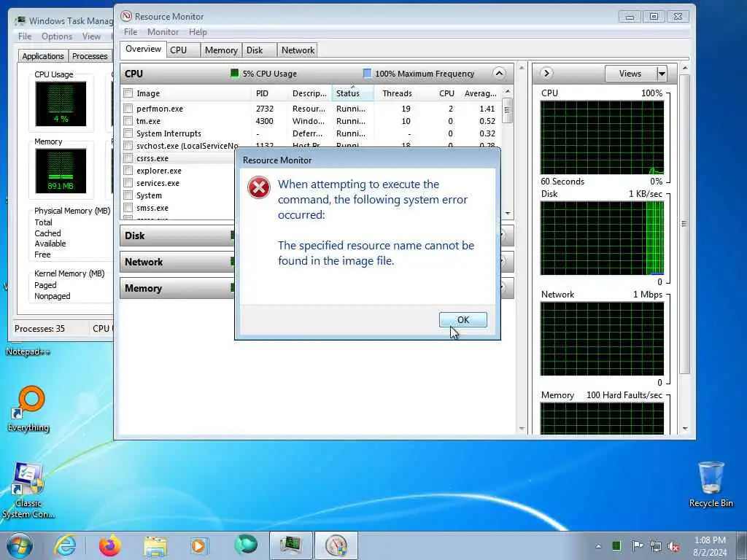Image resolution: width=747 pixels, height=560 pixels.
Task: Switch to the Overview tab
Action: click(143, 49)
